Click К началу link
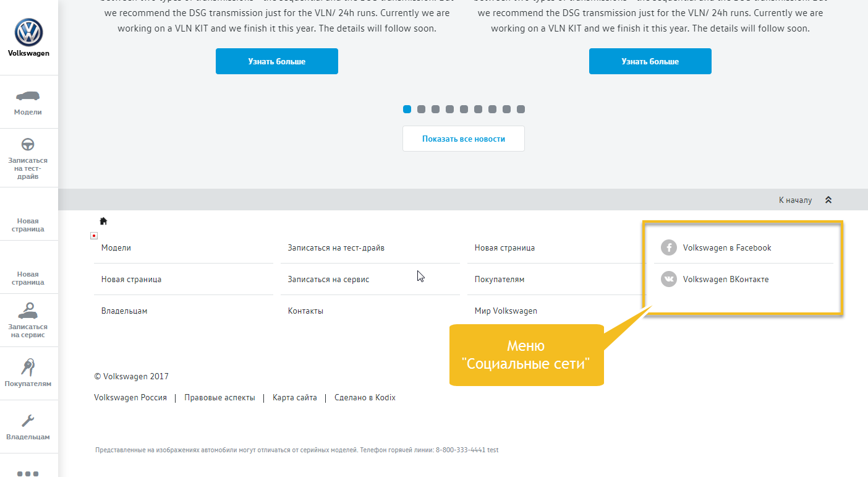 [795, 200]
